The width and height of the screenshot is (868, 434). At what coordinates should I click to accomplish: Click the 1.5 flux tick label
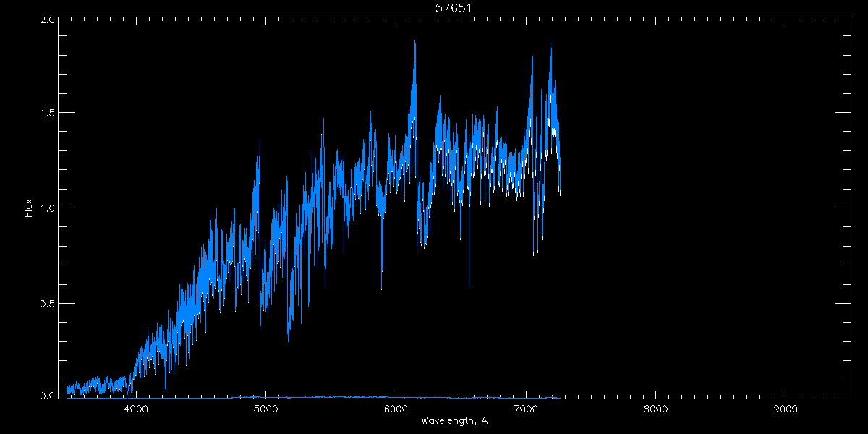click(x=48, y=114)
